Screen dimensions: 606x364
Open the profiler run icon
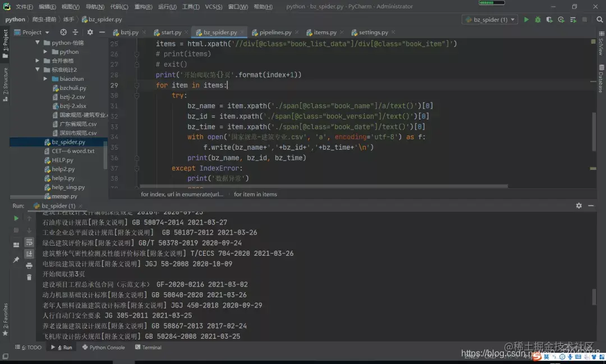click(x=561, y=19)
